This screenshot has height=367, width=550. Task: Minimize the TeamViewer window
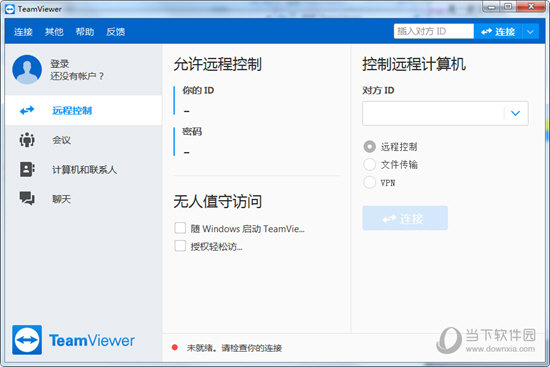[x=491, y=7]
